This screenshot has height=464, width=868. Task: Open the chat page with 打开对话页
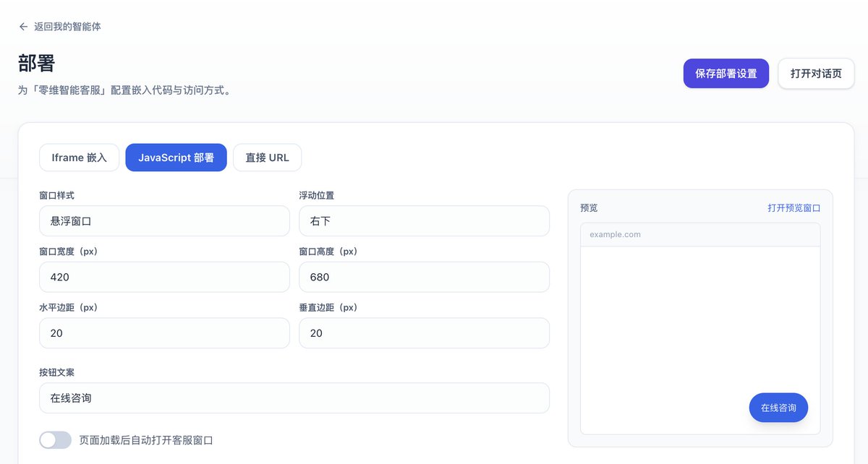coord(816,74)
